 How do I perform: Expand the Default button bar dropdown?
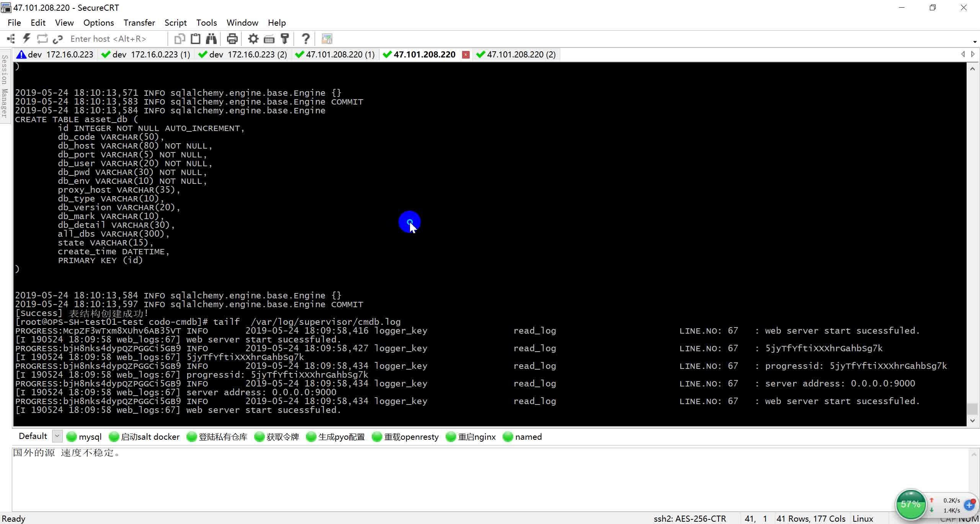(x=57, y=436)
